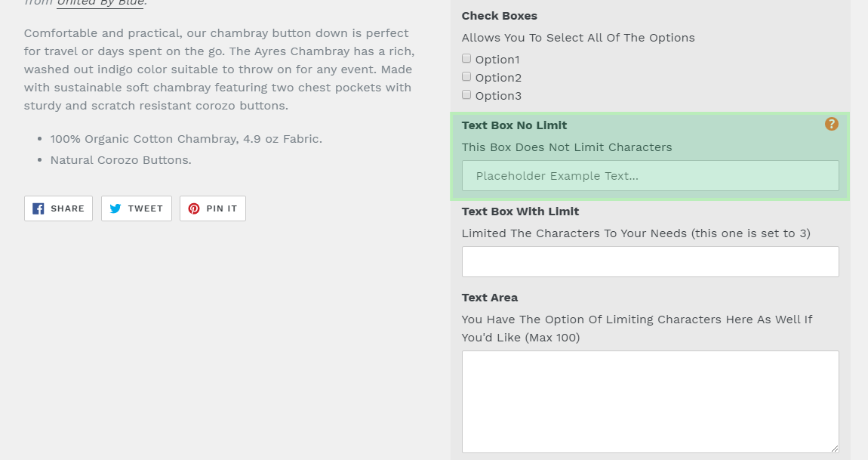Enable the Option3 checkbox

coord(466,94)
